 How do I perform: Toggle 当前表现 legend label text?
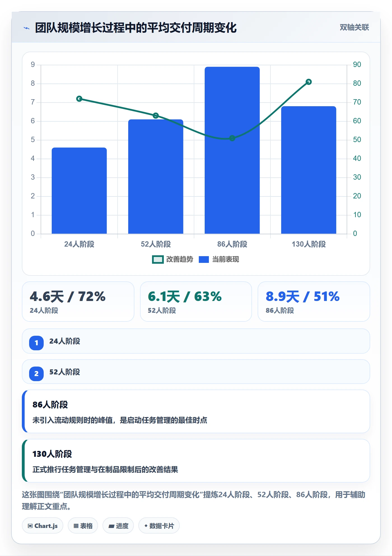225,260
